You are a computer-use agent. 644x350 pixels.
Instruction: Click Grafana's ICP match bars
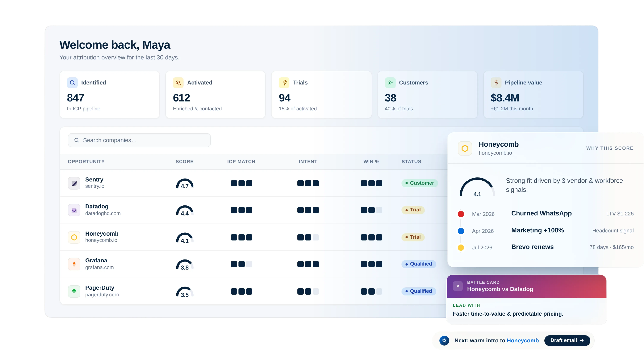(x=241, y=264)
